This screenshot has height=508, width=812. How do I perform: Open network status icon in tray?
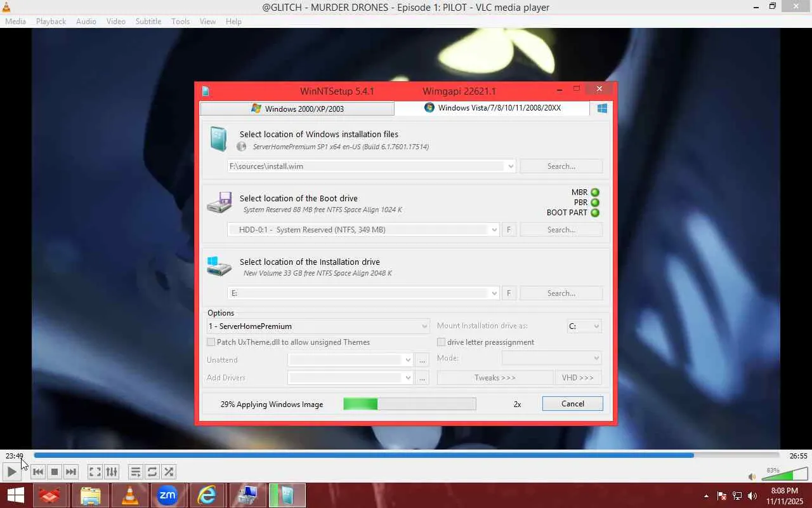tap(737, 496)
